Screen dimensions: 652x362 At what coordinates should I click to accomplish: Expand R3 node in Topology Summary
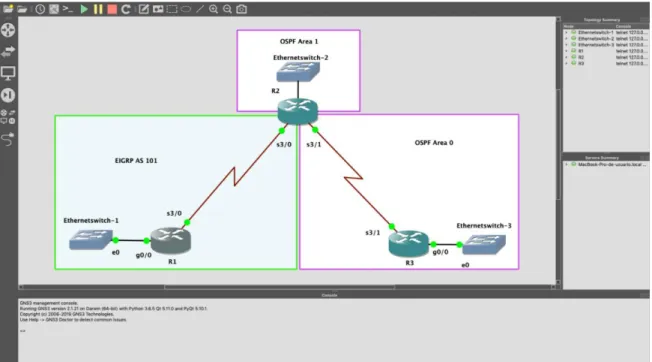point(566,64)
